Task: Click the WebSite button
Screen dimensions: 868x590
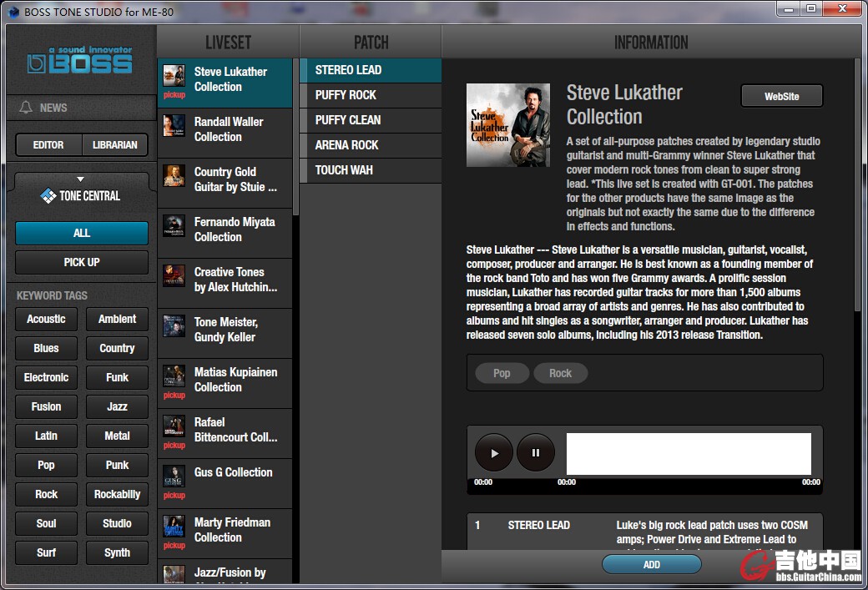Action: [x=781, y=97]
